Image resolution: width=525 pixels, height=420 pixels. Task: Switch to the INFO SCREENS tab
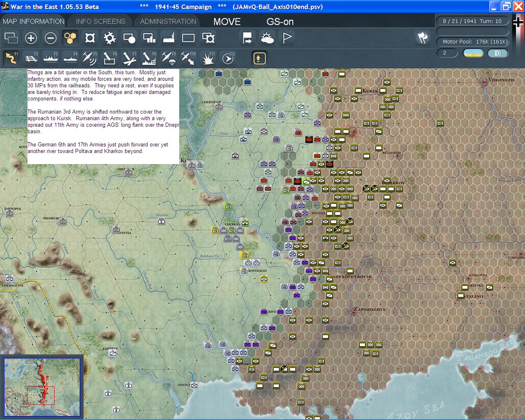(x=100, y=21)
